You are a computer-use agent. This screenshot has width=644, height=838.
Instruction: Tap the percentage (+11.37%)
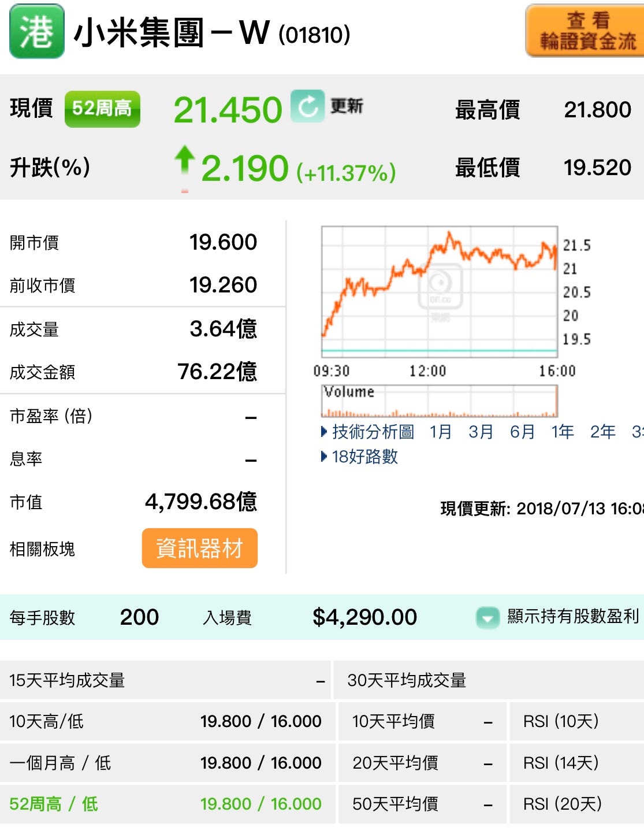coord(346,172)
